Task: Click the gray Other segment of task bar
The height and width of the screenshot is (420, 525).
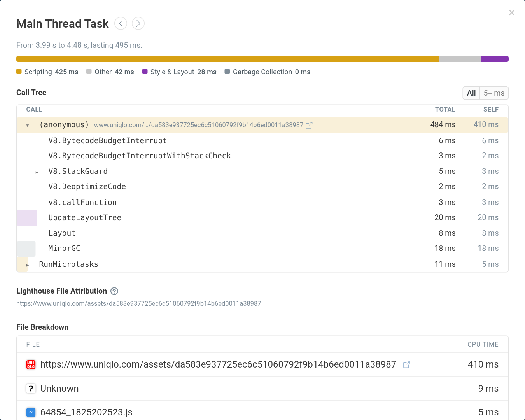Action: (460, 59)
